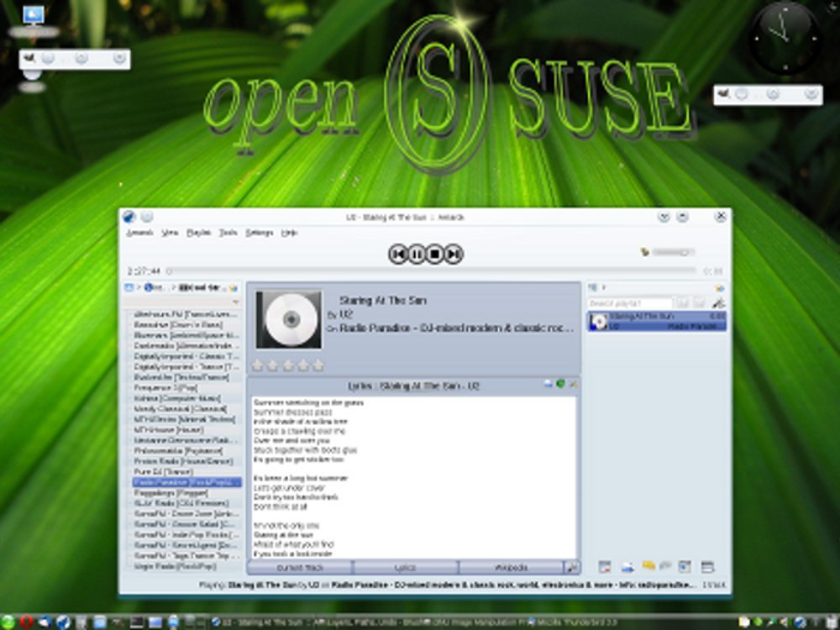Mute audio via the speaker icon
Screen dimensions: 840x630
[x=645, y=252]
